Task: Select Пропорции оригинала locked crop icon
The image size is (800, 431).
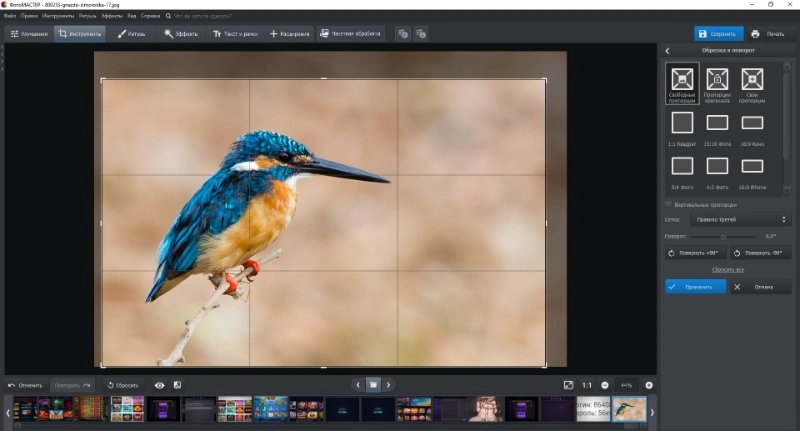Action: 717,85
